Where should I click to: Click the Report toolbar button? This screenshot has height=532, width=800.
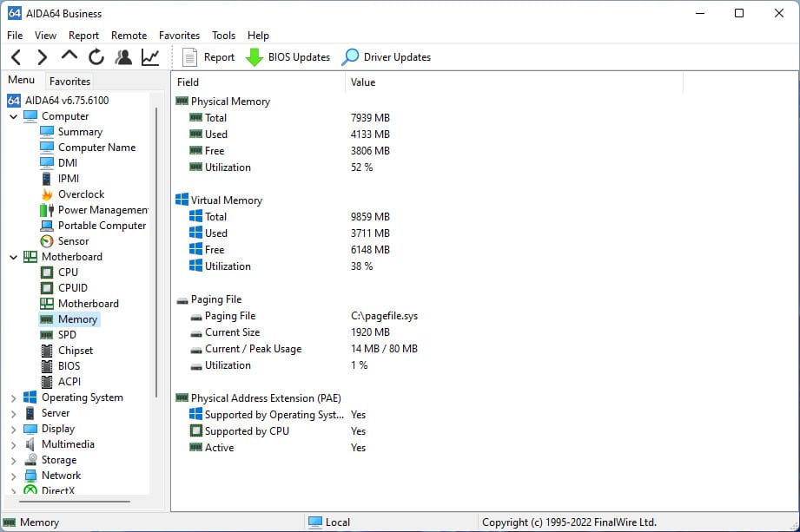(208, 57)
